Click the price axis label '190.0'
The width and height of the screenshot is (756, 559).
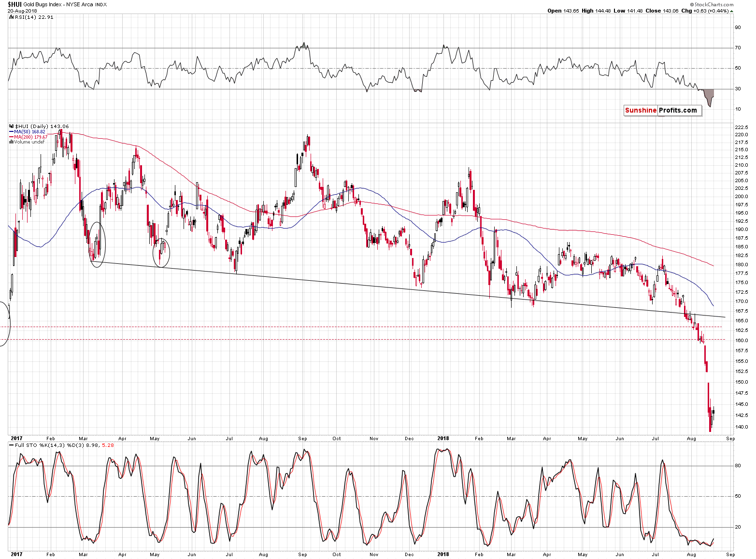pos(742,230)
